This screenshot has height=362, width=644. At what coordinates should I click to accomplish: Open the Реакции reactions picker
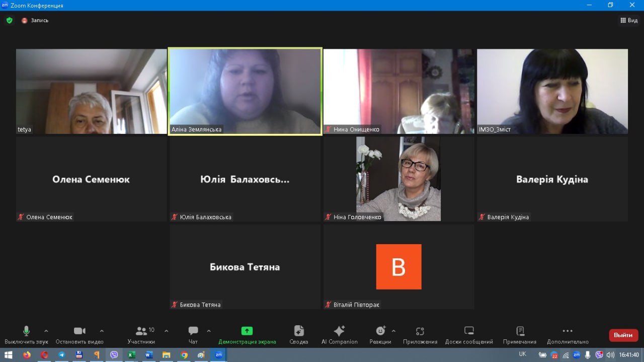click(380, 335)
